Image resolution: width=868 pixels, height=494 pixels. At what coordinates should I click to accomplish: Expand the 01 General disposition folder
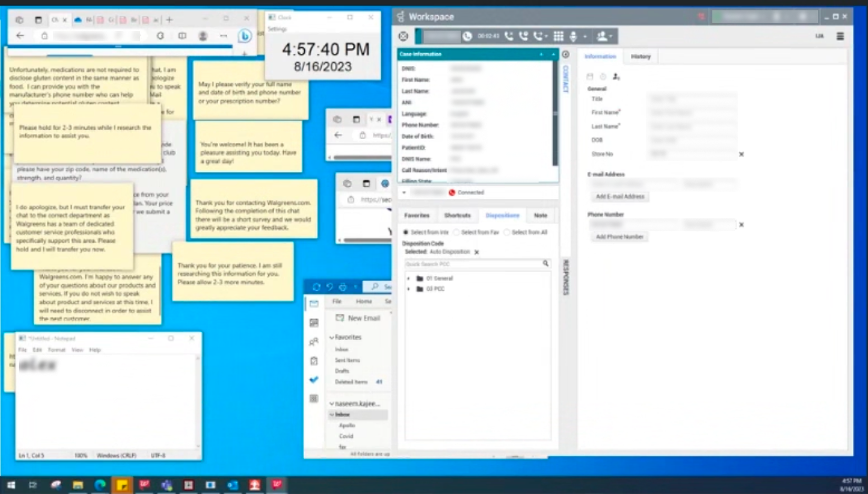[409, 278]
